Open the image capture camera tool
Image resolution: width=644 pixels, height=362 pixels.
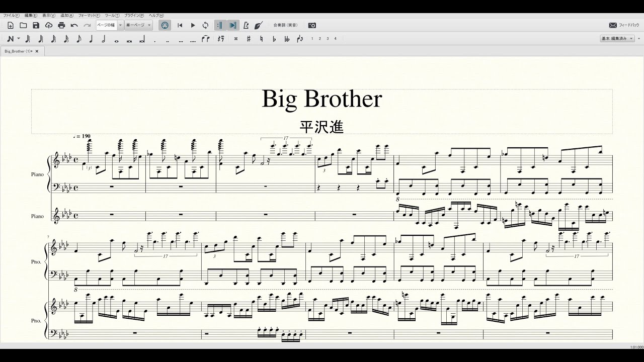pyautogui.click(x=312, y=25)
